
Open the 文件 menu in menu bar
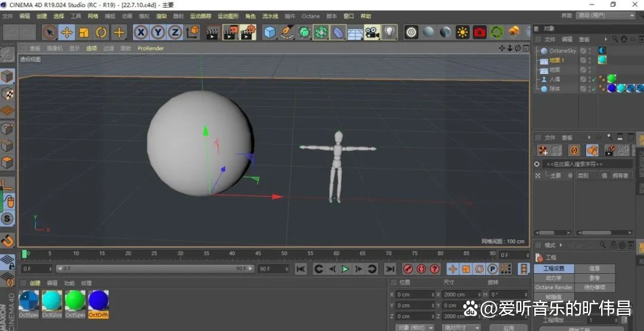[7, 17]
